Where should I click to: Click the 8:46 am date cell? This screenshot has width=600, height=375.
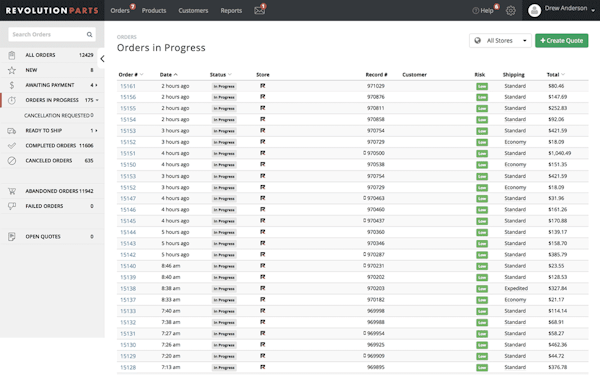(x=171, y=266)
